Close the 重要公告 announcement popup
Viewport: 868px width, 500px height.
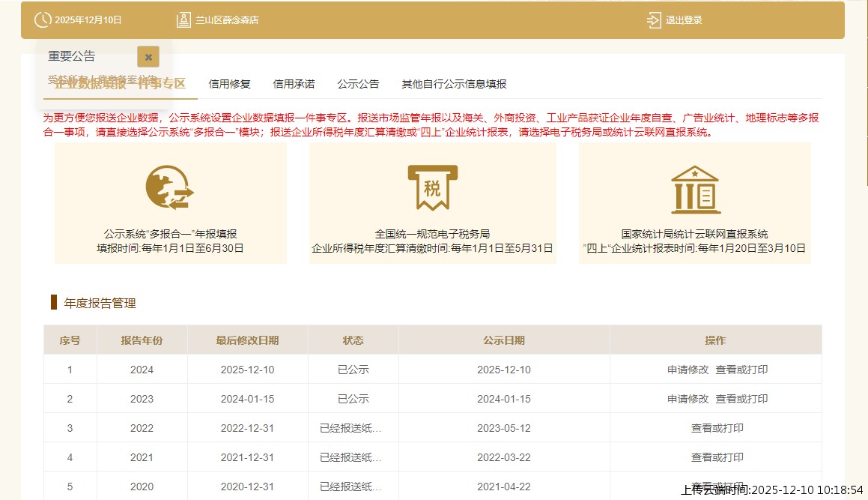pos(148,56)
